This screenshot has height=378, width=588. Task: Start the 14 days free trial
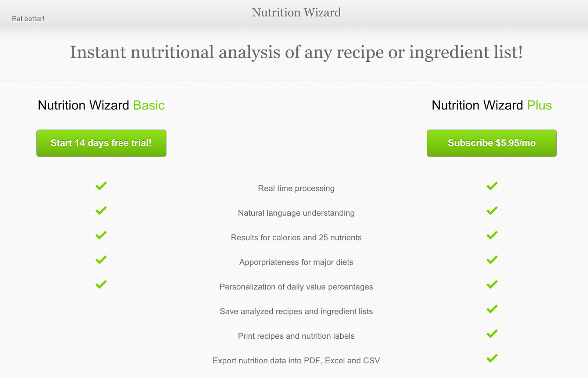[x=101, y=143]
